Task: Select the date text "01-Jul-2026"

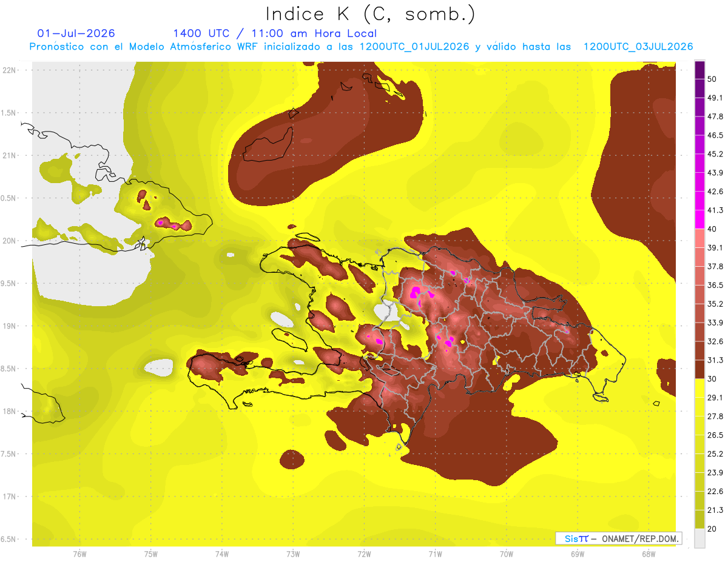Action: pyautogui.click(x=76, y=33)
